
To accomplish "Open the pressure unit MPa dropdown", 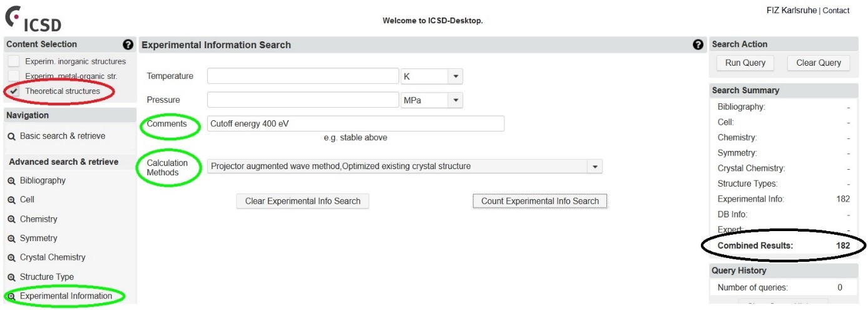I will coord(456,100).
